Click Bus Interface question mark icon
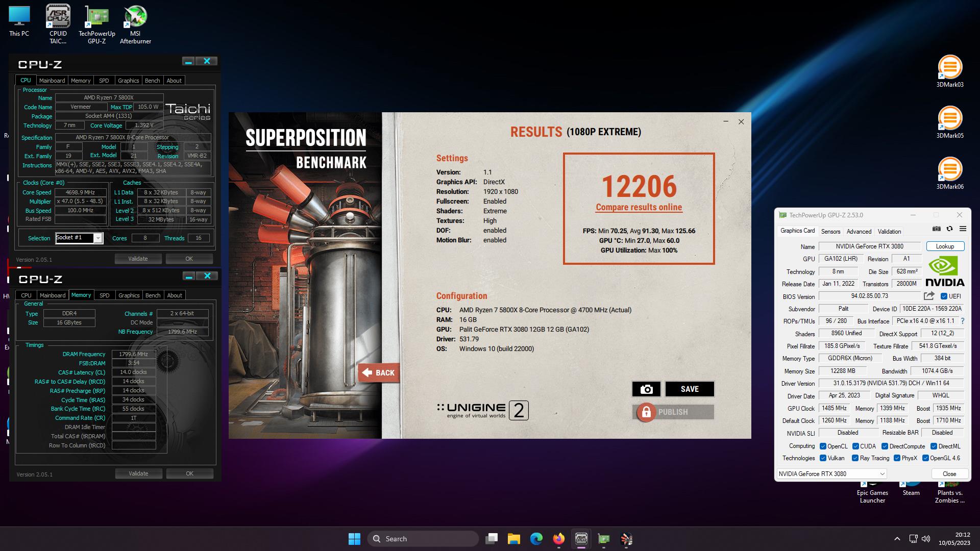Viewport: 980px width, 551px height. click(x=963, y=321)
